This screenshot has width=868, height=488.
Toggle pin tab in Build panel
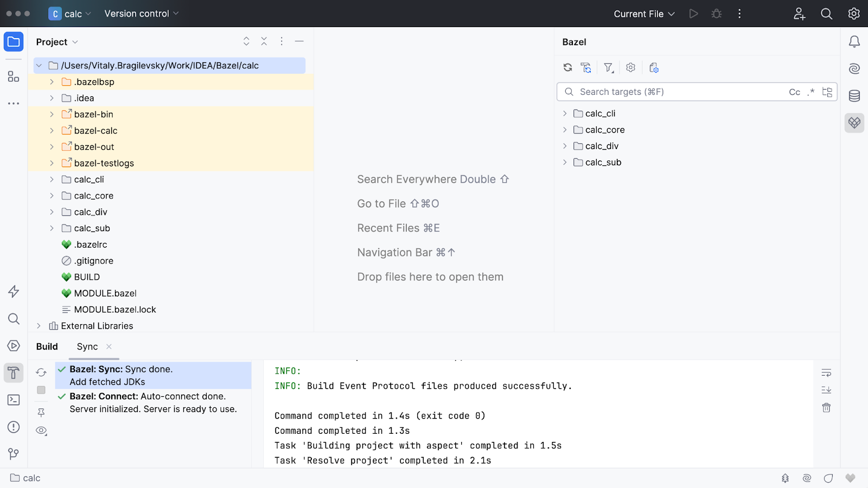(x=41, y=413)
